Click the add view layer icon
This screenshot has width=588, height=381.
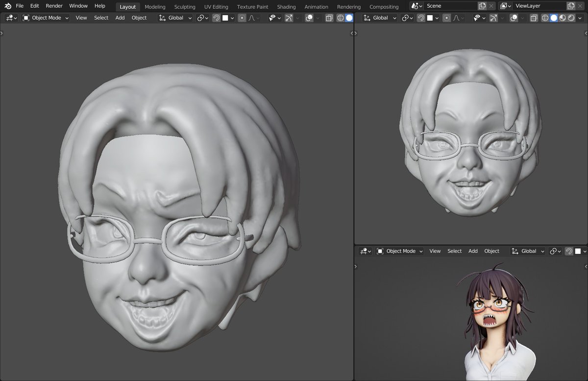pos(571,6)
